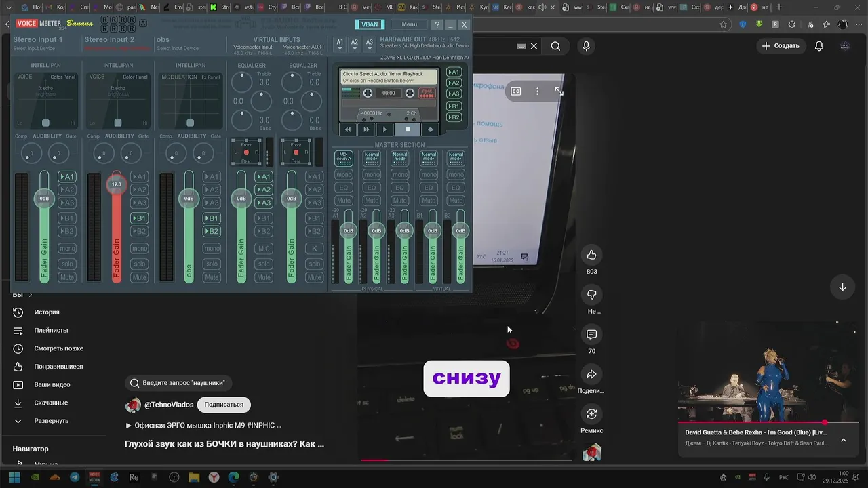The width and height of the screenshot is (868, 488).
Task: Toggle M.C button on Voicemeeter Input strip
Action: [264, 249]
